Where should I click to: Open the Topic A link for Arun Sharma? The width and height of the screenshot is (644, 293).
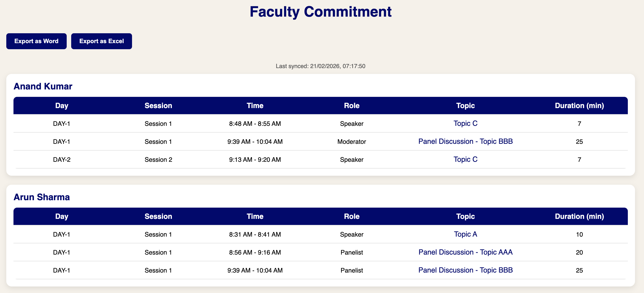465,234
